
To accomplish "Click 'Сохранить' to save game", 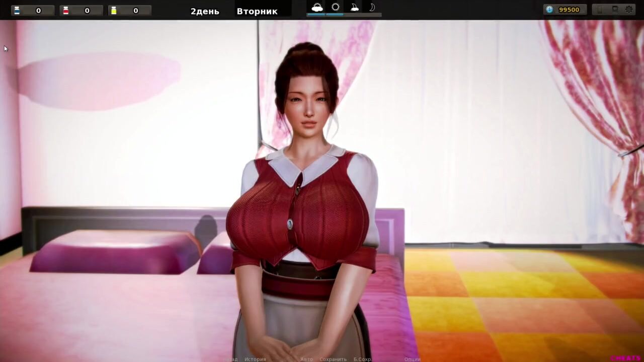I will point(333,359).
